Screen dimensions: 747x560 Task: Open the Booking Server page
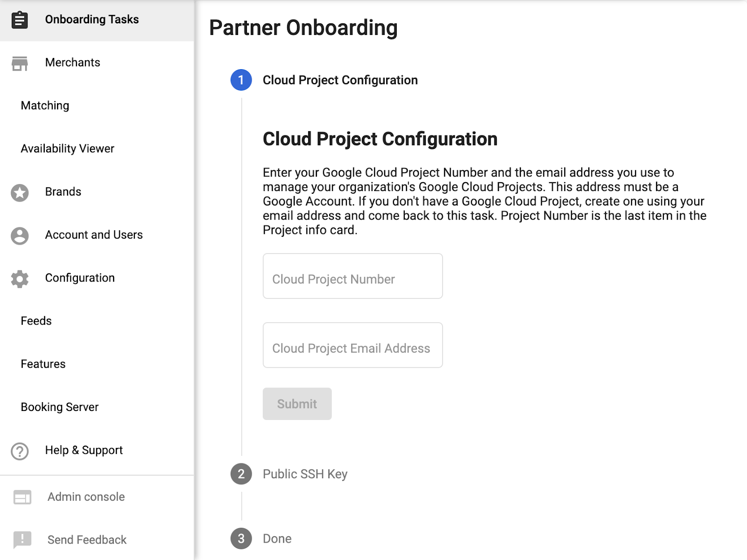pos(59,407)
